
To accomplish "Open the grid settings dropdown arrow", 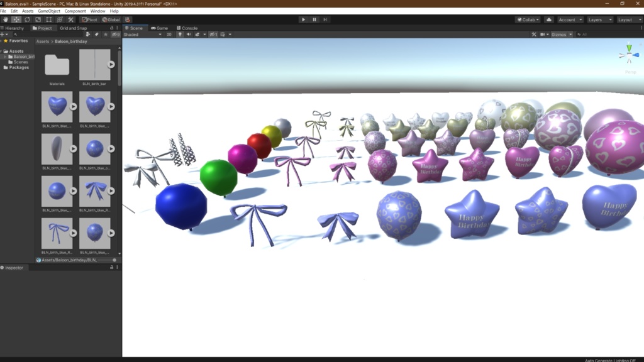I will coord(230,35).
